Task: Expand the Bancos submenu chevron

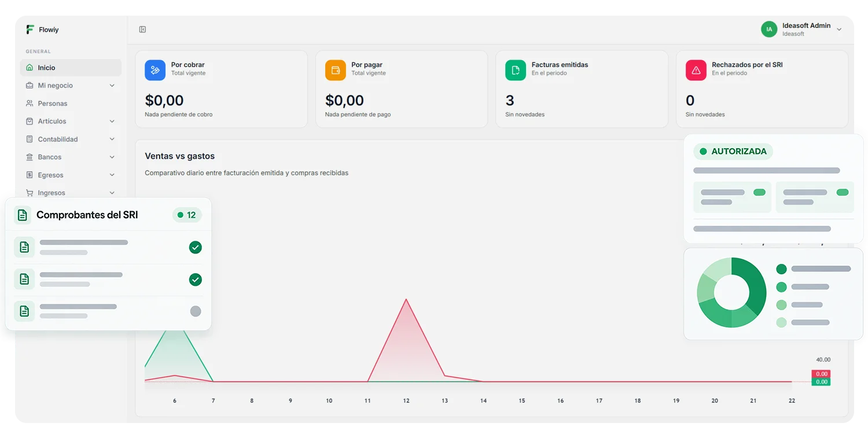Action: click(x=112, y=157)
